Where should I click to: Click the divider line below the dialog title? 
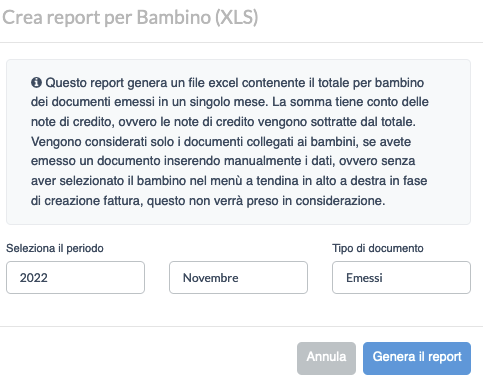point(241,43)
